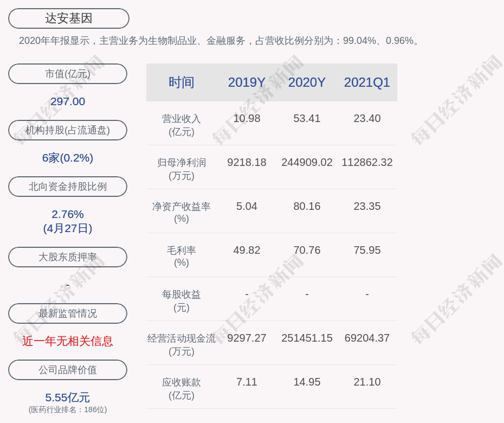504x423 pixels.
Task: Select the 大股东质押率 capsule
Action: click(x=67, y=257)
